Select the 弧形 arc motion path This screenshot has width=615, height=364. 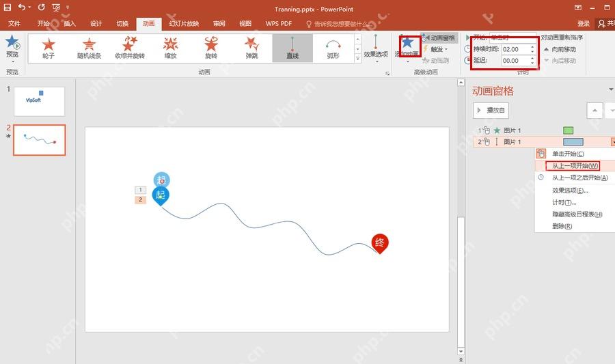[333, 48]
